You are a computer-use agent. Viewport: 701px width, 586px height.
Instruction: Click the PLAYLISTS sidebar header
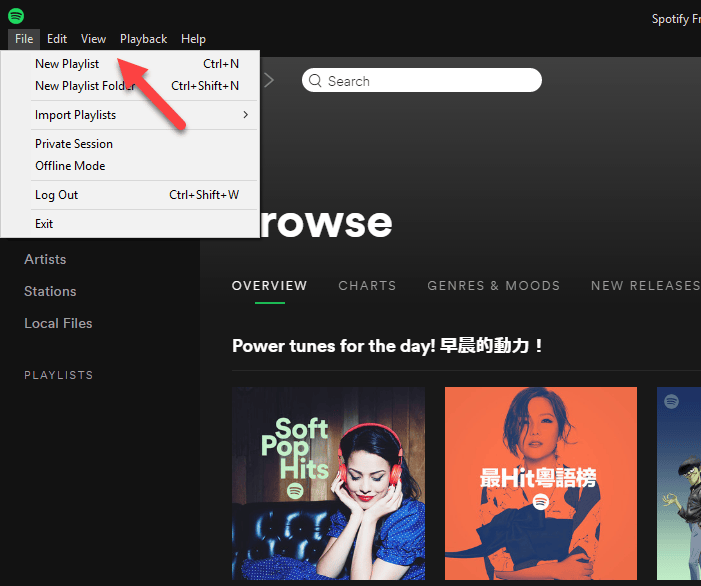[59, 375]
